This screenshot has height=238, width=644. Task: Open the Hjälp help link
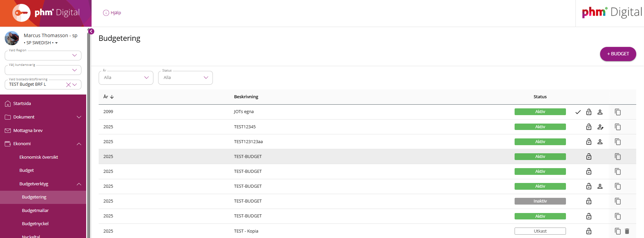(112, 13)
